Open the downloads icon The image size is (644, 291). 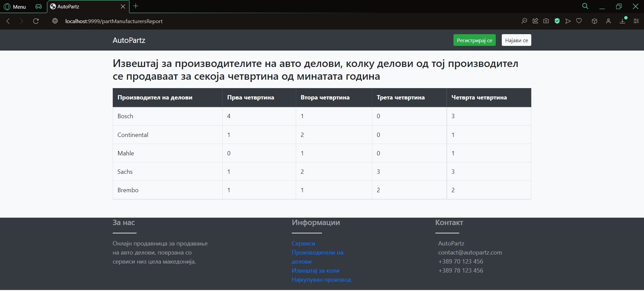pos(623,21)
